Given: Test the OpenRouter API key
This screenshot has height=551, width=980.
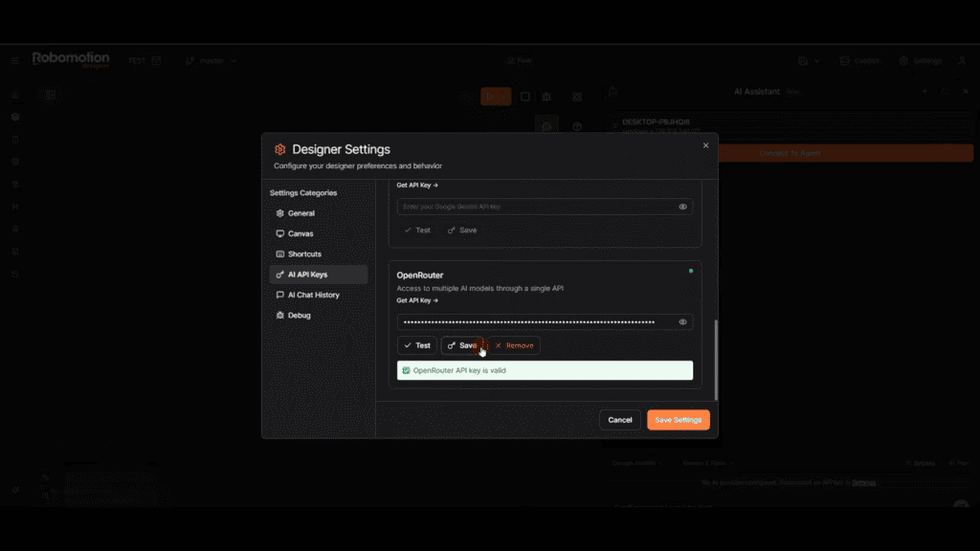Looking at the screenshot, I should (417, 345).
